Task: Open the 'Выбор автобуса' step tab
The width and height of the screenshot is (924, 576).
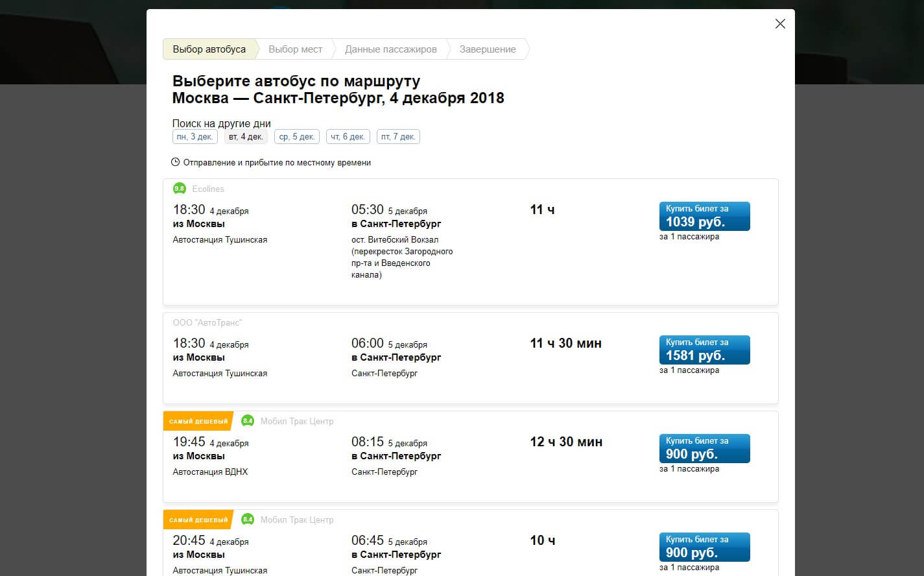Action: click(x=209, y=49)
